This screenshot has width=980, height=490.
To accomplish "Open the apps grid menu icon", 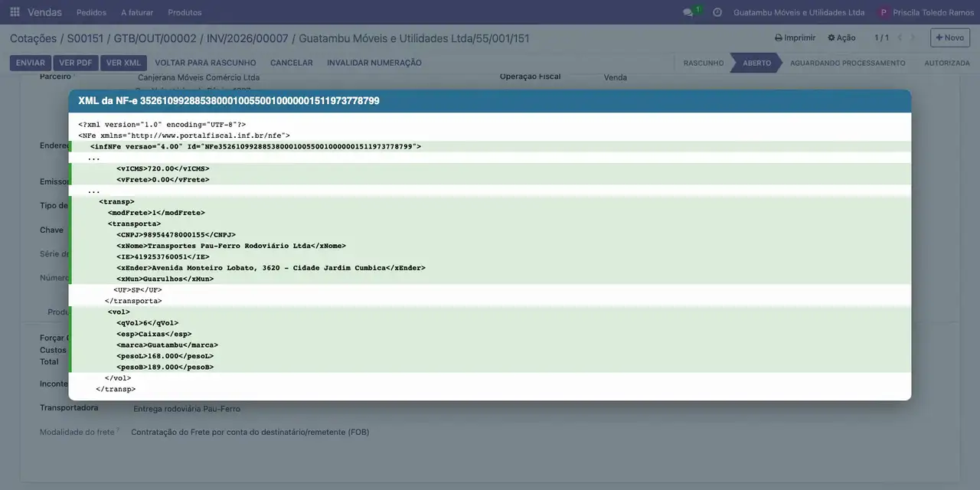I will coord(15,12).
